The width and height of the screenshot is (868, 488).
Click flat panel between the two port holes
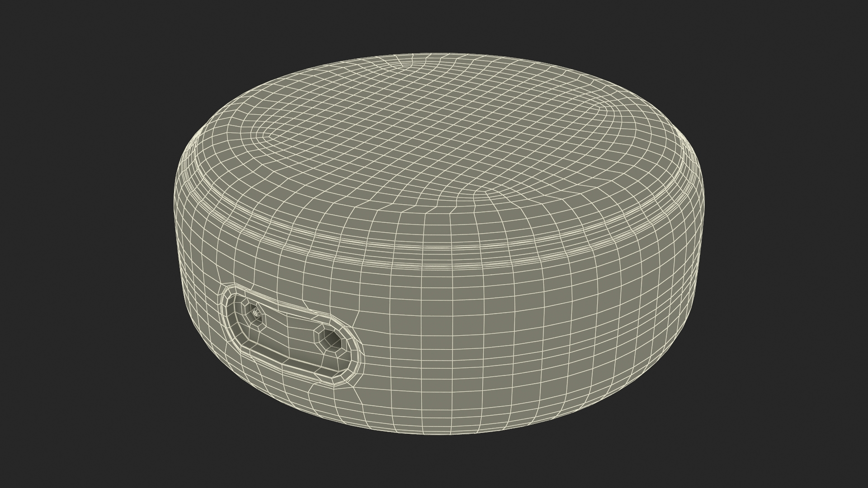(292, 330)
